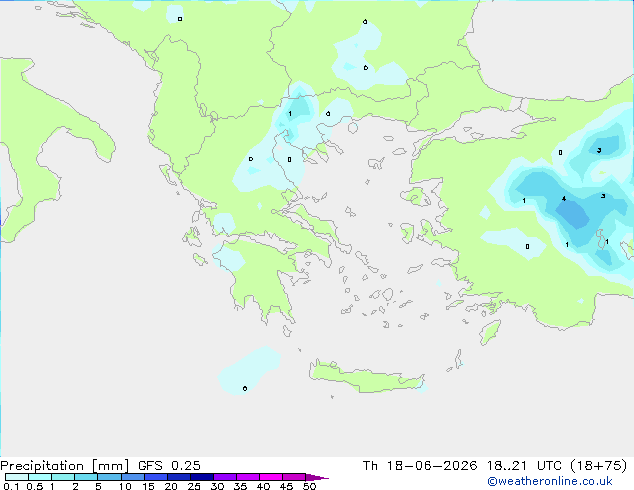Image resolution: width=634 pixels, height=490 pixels.
Task: Click the '10' legend scale label
Action: click(x=125, y=486)
